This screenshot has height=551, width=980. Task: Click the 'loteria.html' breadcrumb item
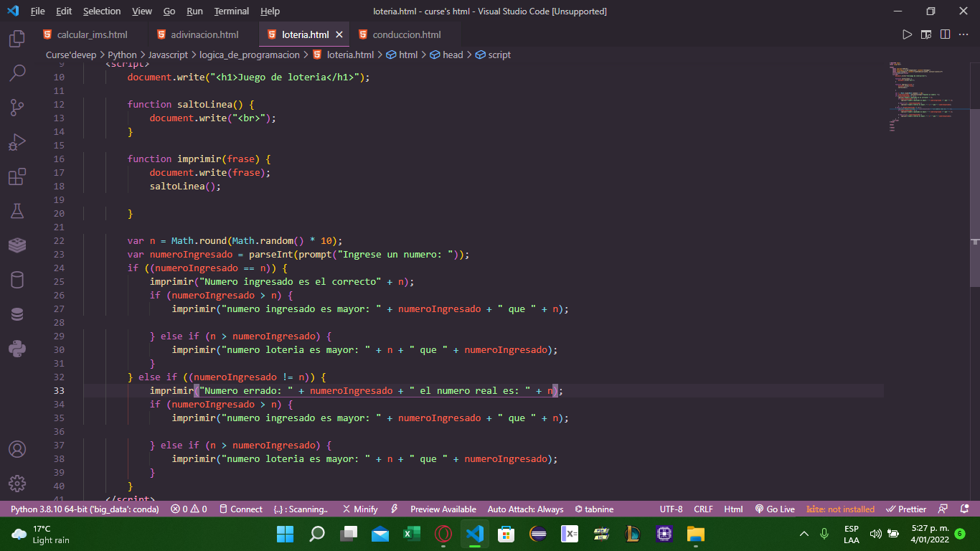pos(343,55)
